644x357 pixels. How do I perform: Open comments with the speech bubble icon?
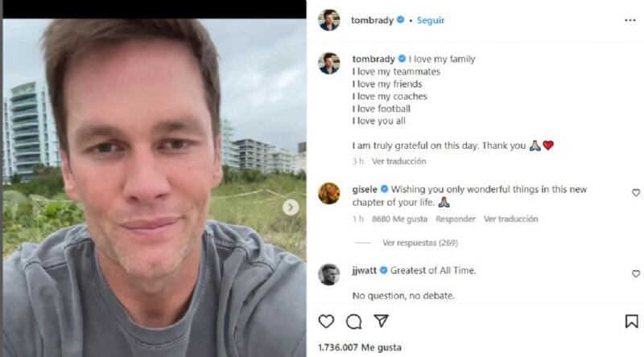point(353,322)
